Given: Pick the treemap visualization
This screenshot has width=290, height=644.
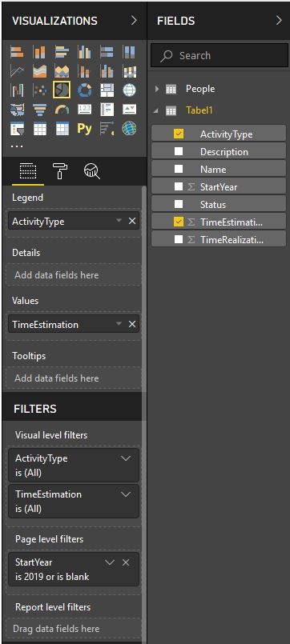Looking at the screenshot, I should pos(107,90).
